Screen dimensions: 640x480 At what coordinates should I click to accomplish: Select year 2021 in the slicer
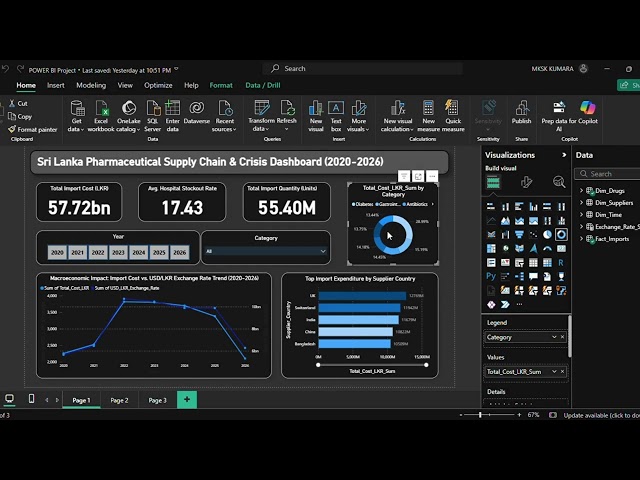[78, 252]
